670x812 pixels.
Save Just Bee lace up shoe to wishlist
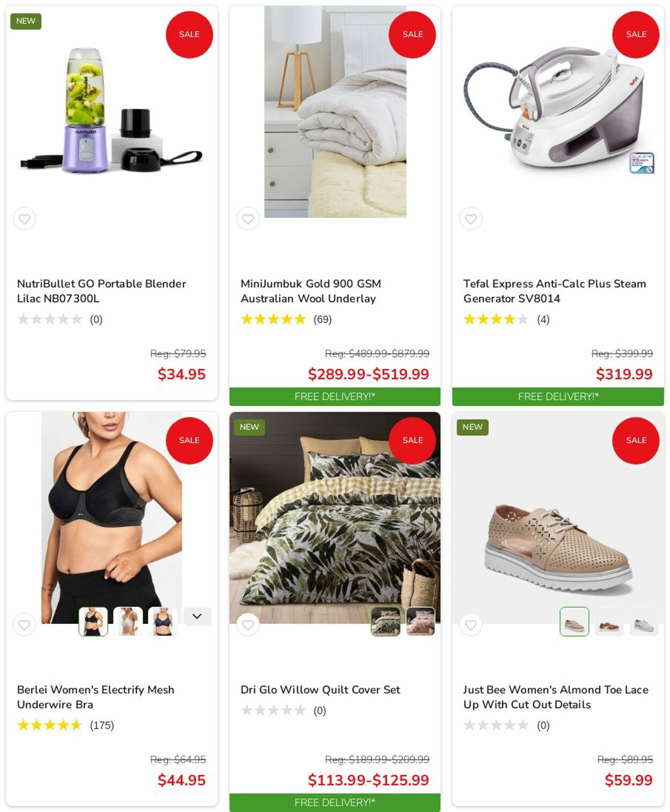[x=471, y=625]
